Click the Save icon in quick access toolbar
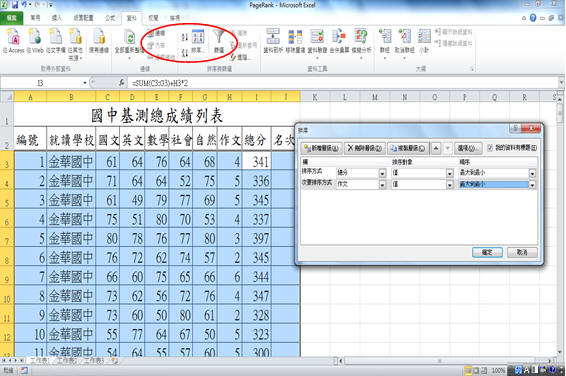The width and height of the screenshot is (566, 376). pyautogui.click(x=15, y=5)
